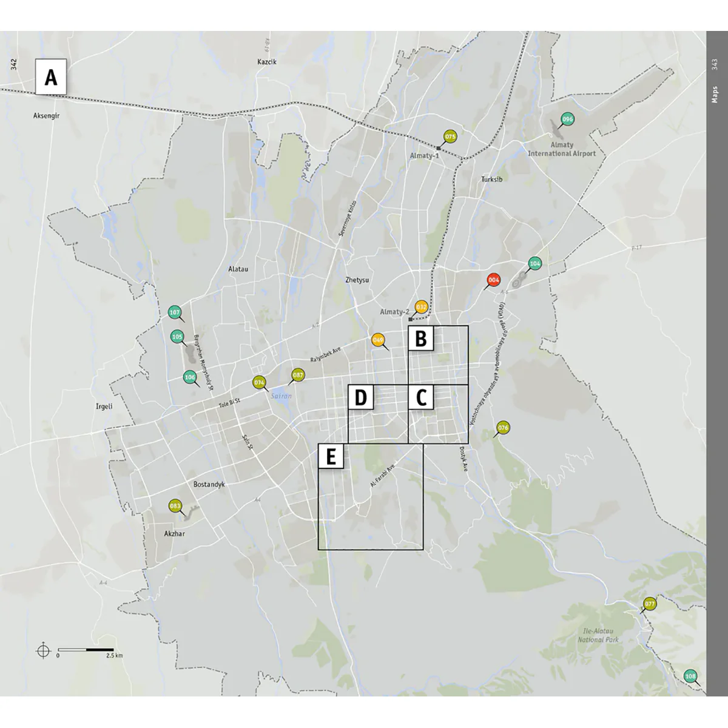Click the compass crosshair symbol
Image resolution: width=728 pixels, height=728 pixels.
pyautogui.click(x=43, y=650)
